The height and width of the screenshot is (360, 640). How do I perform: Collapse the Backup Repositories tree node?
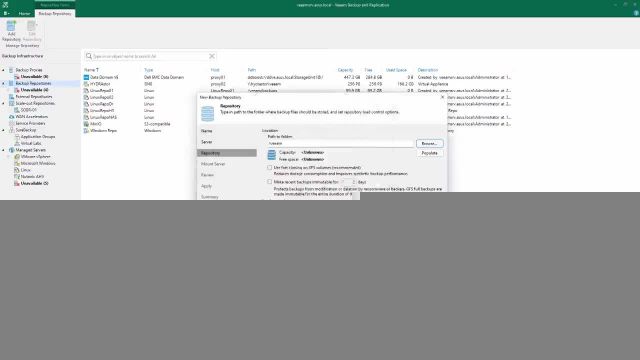click(x=3, y=83)
